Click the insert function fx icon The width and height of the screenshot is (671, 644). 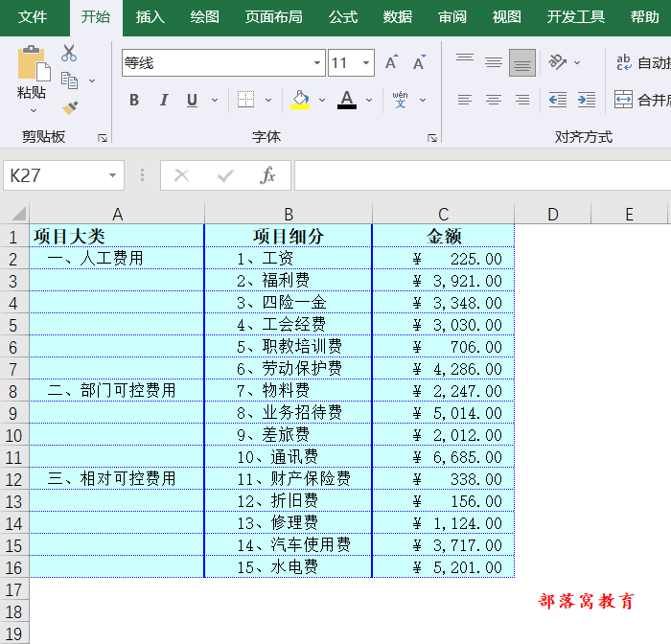click(267, 175)
